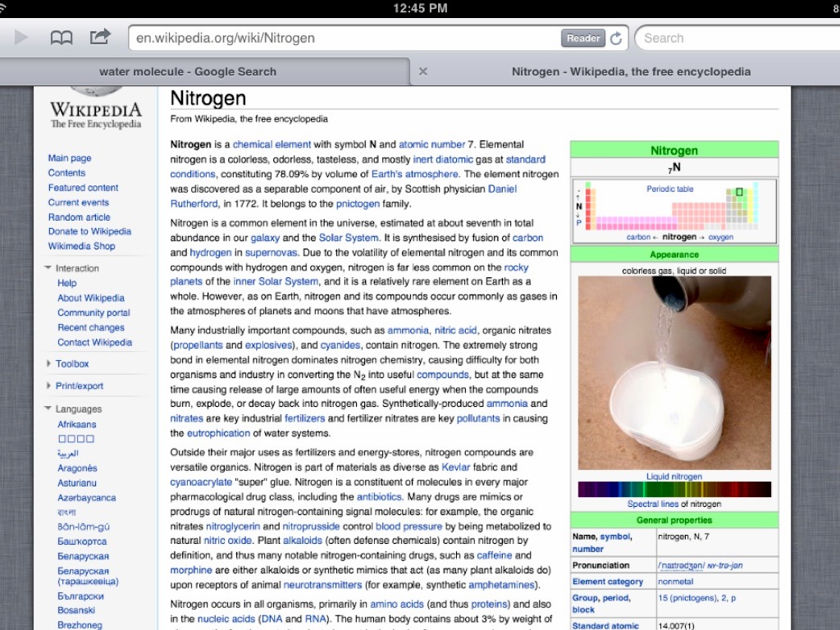Switch language to Bosanski
840x630 pixels.
tap(76, 610)
